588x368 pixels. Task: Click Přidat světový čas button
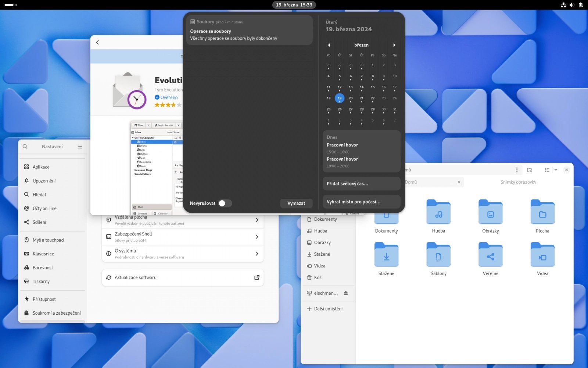(362, 184)
